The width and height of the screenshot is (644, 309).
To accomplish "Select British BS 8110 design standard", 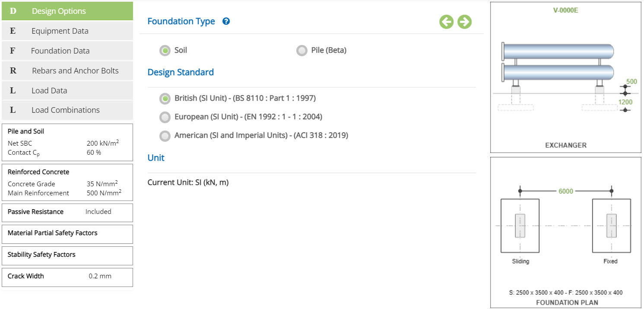I will (x=165, y=99).
